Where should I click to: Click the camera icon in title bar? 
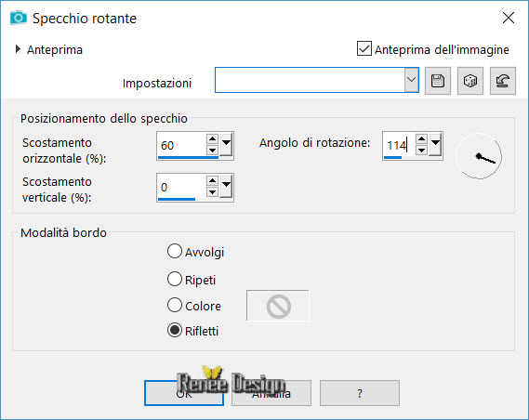(x=19, y=18)
